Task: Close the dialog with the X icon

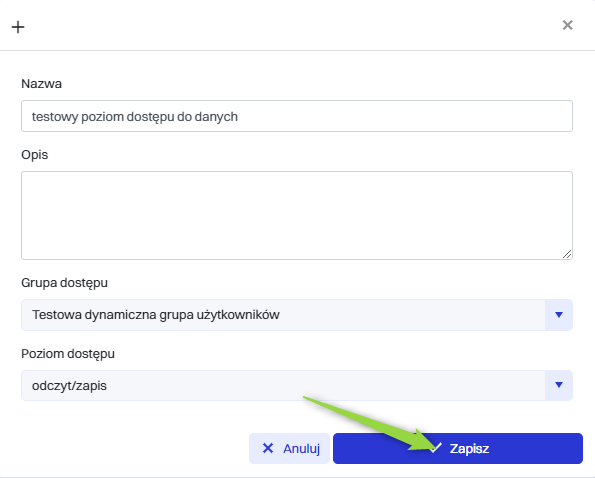Action: pos(567,25)
